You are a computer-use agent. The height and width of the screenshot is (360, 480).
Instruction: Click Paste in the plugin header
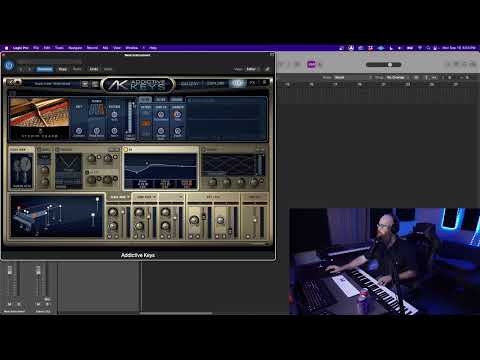tap(77, 69)
